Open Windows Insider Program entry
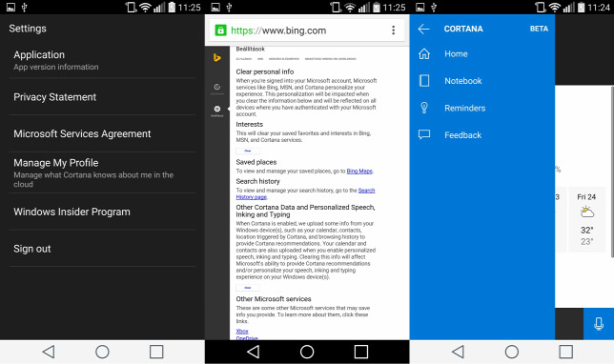 click(102, 212)
